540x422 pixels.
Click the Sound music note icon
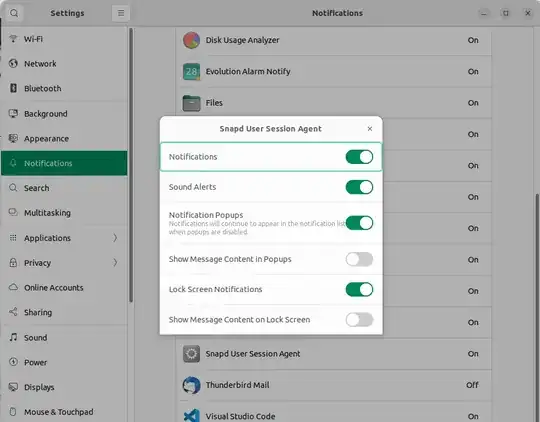coord(13,337)
